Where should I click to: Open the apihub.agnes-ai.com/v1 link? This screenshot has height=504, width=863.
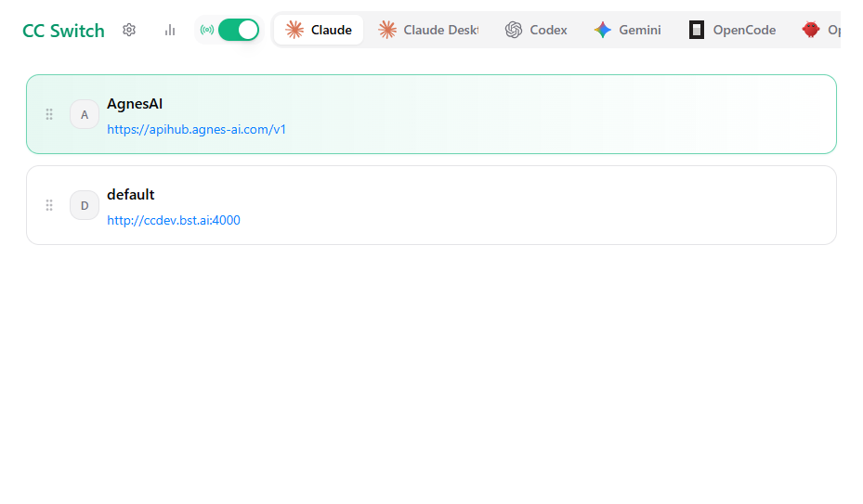[x=197, y=129]
